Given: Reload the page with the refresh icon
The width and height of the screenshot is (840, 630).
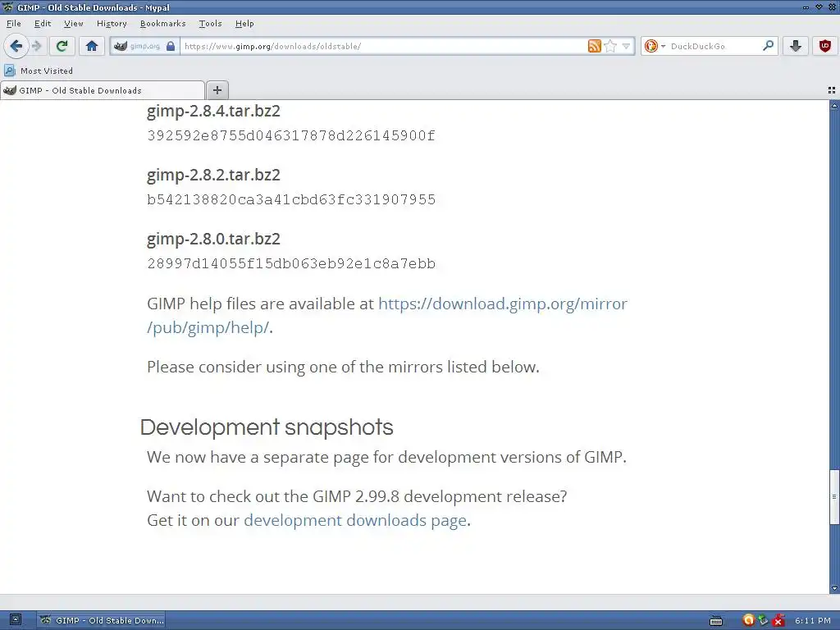Looking at the screenshot, I should pos(62,46).
